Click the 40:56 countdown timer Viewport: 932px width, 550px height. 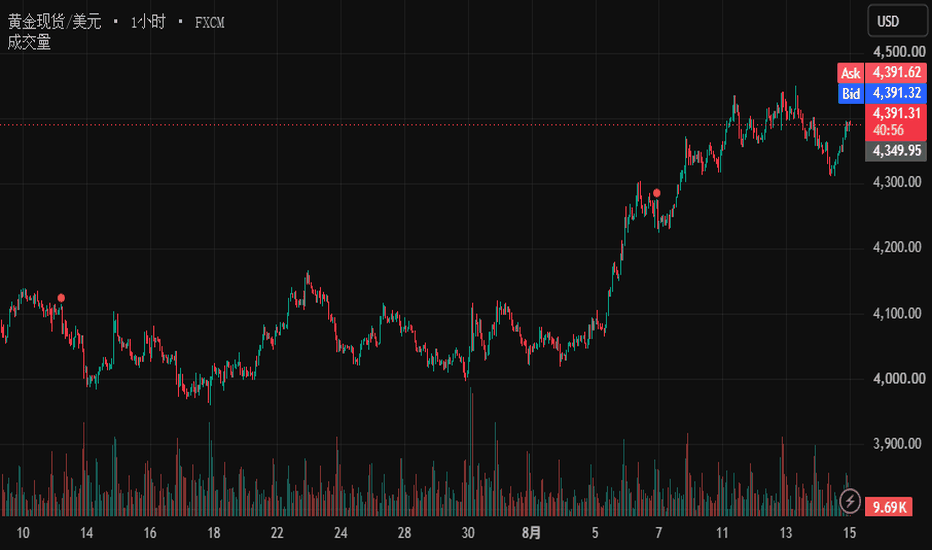(x=888, y=130)
